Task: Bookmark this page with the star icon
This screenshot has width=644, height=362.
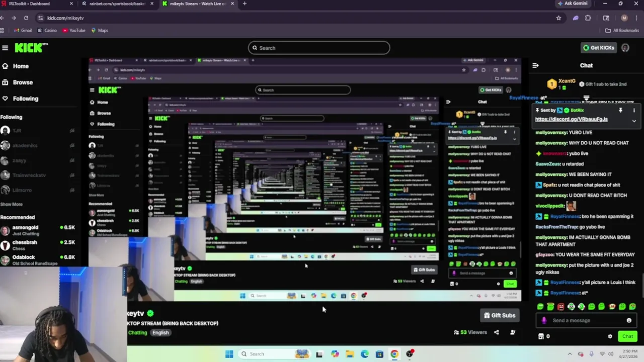Action: (x=558, y=18)
